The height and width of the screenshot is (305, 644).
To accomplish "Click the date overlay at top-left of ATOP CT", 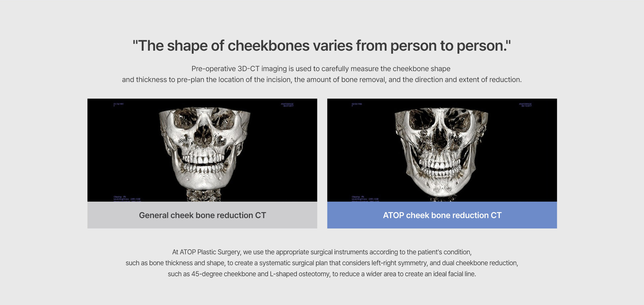I will (x=357, y=104).
